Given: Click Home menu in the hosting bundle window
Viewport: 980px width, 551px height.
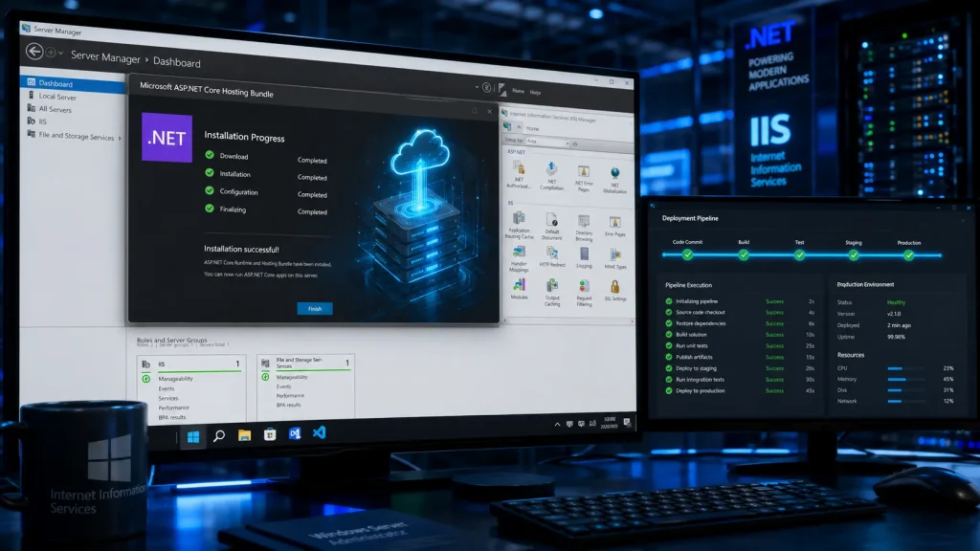Looking at the screenshot, I should tap(518, 91).
